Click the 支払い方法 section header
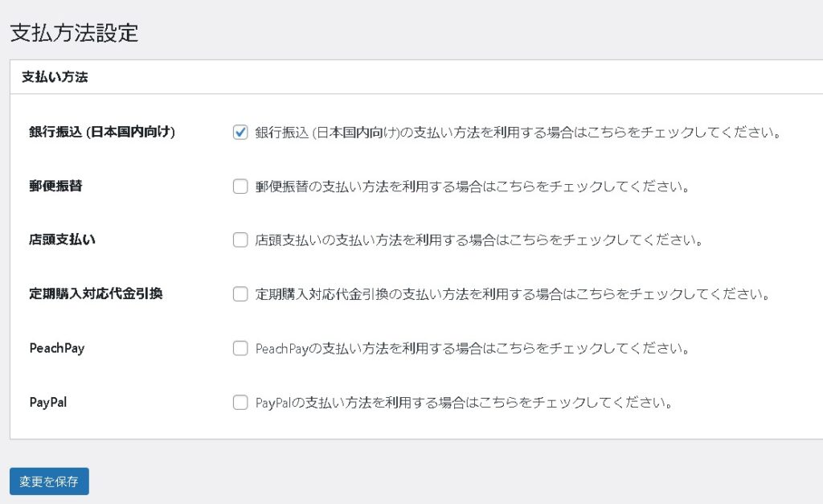 (x=55, y=78)
